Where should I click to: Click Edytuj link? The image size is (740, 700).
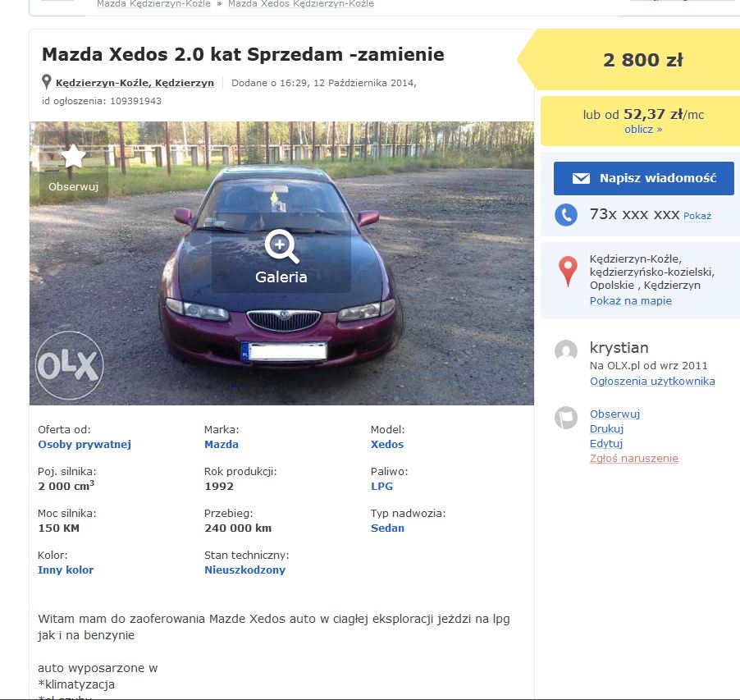(x=606, y=444)
